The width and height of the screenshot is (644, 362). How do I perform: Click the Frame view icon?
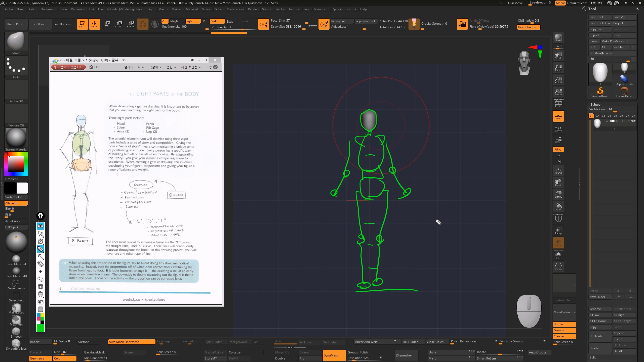pyautogui.click(x=558, y=170)
